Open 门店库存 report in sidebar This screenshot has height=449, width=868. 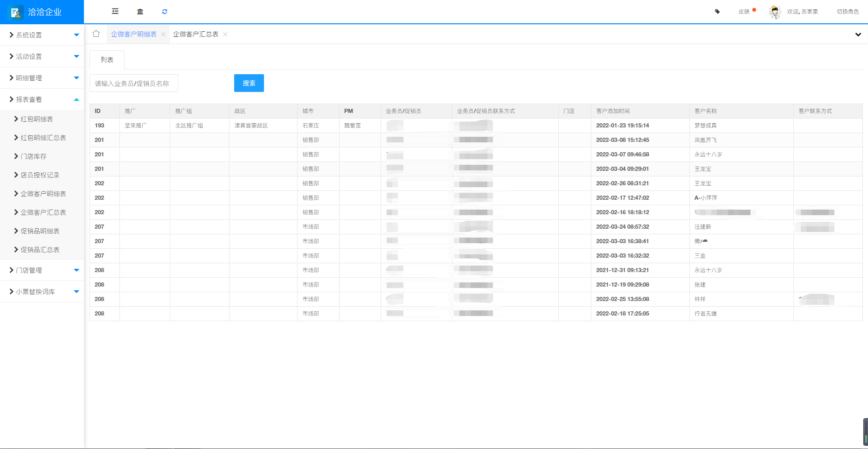pos(34,156)
